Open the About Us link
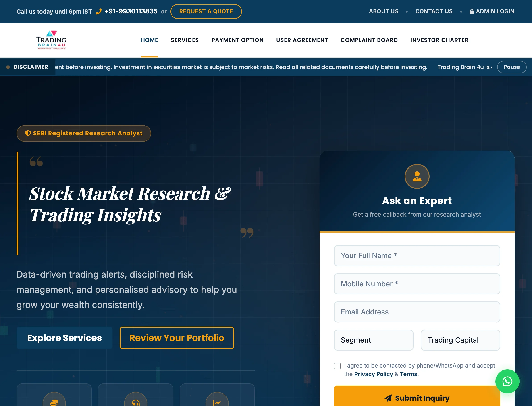The image size is (532, 406). click(x=383, y=11)
